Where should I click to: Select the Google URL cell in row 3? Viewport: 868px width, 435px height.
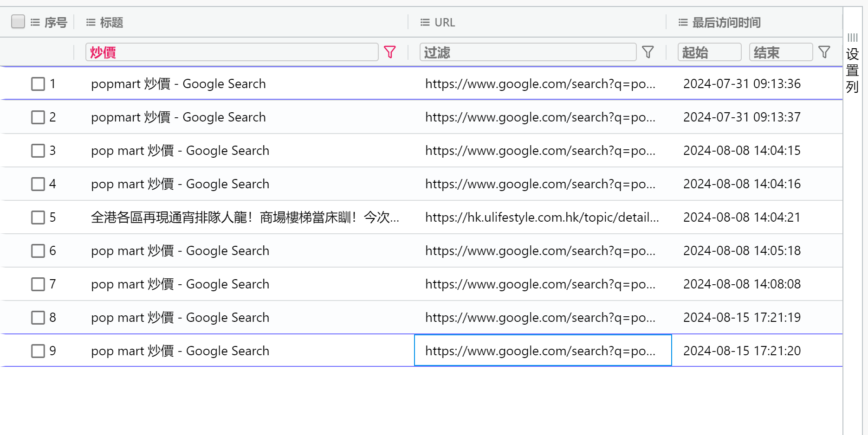540,151
